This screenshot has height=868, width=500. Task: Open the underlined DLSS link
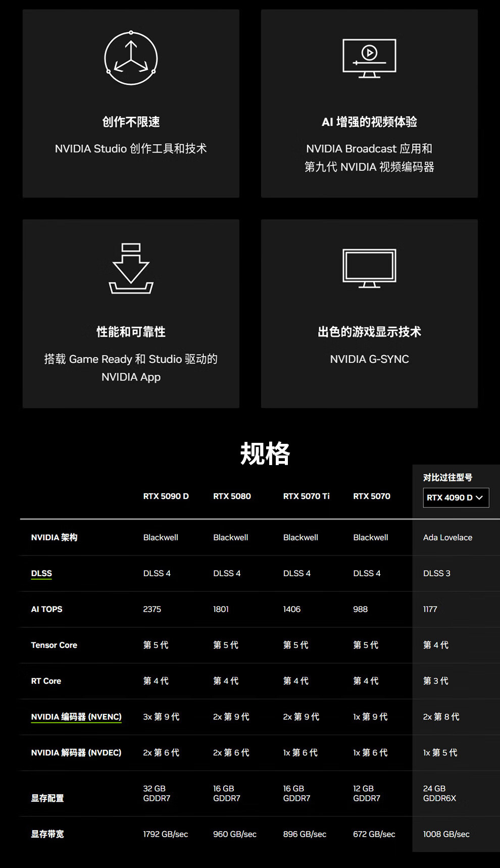point(41,573)
